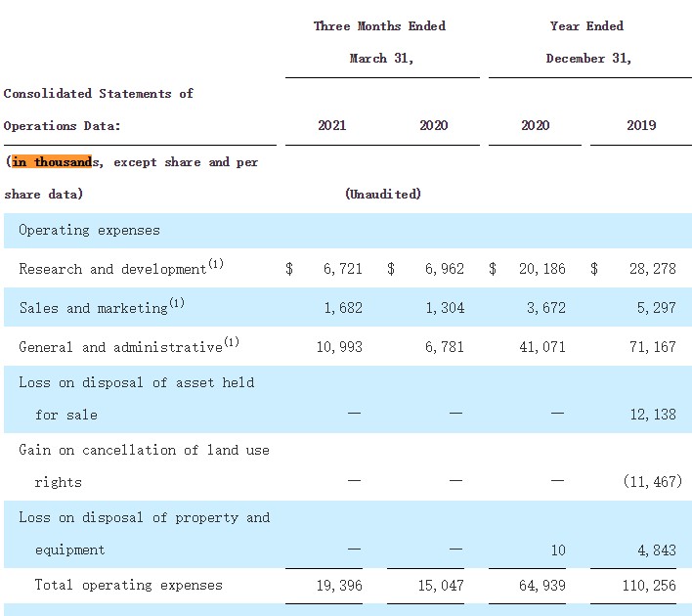Screen dimensions: 692x616
Task: Click the "(Unaudited)" label
Action: 383,195
